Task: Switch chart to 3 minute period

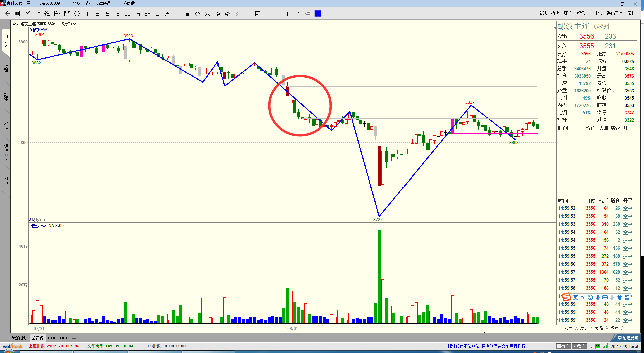Action: (x=97, y=14)
